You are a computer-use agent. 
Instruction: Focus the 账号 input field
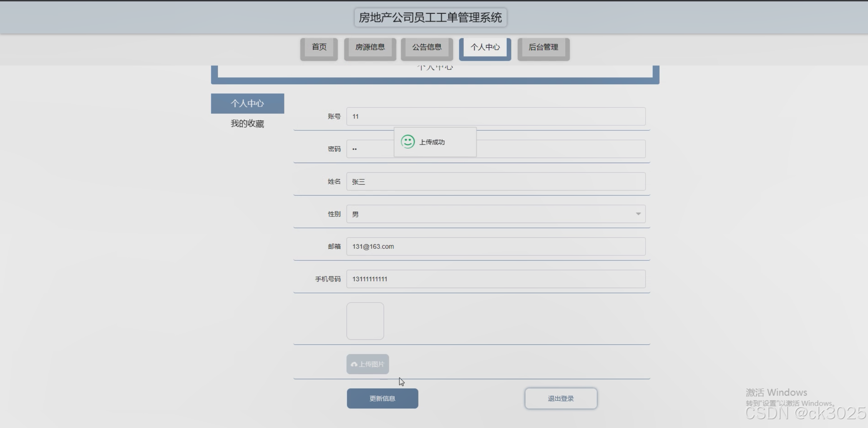pyautogui.click(x=496, y=117)
